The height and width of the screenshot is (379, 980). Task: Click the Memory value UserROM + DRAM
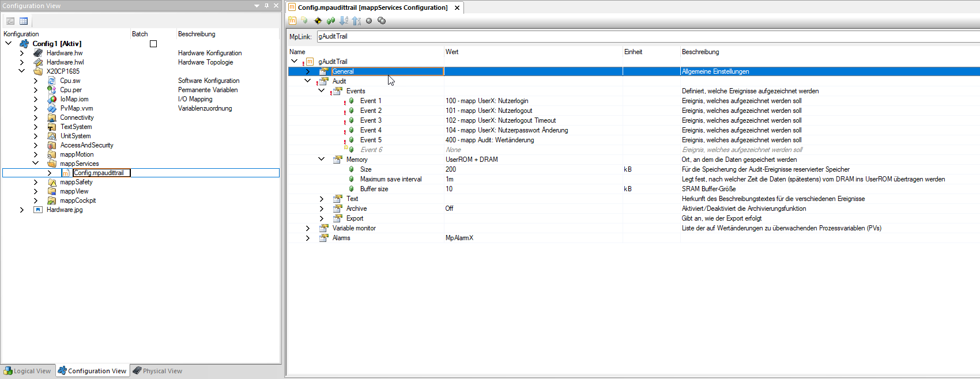click(x=472, y=160)
